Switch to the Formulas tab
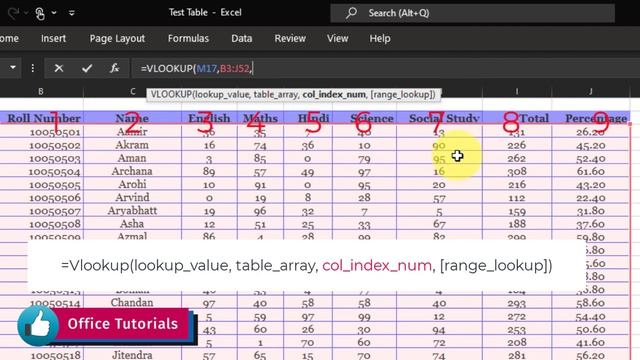This screenshot has width=640, height=360. [x=188, y=38]
